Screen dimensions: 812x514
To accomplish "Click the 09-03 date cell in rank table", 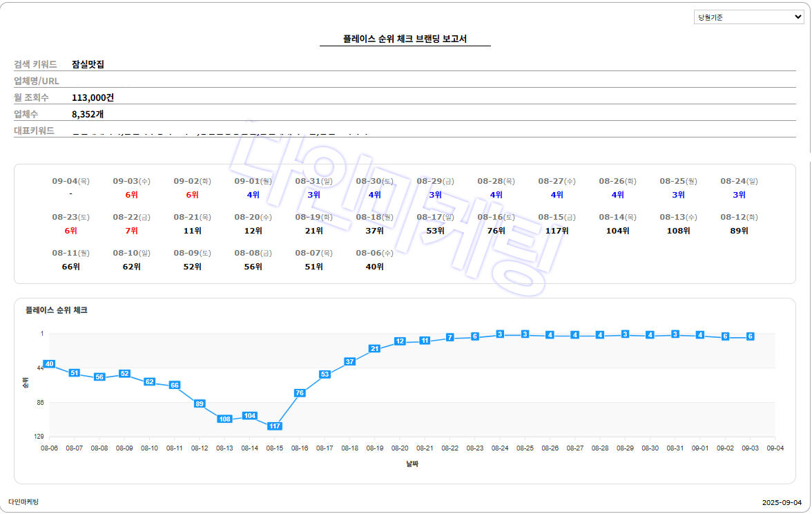I will [x=131, y=182].
